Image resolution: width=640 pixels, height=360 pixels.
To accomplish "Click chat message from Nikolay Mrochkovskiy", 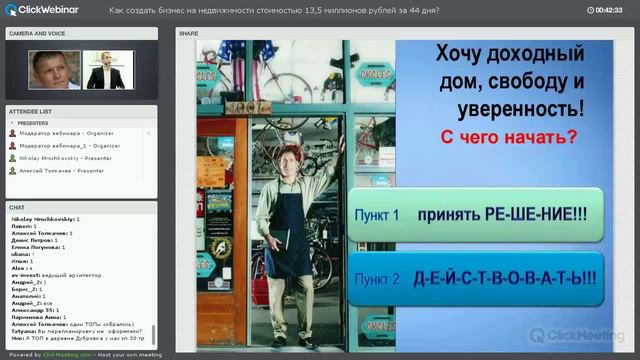I will pyautogui.click(x=45, y=219).
